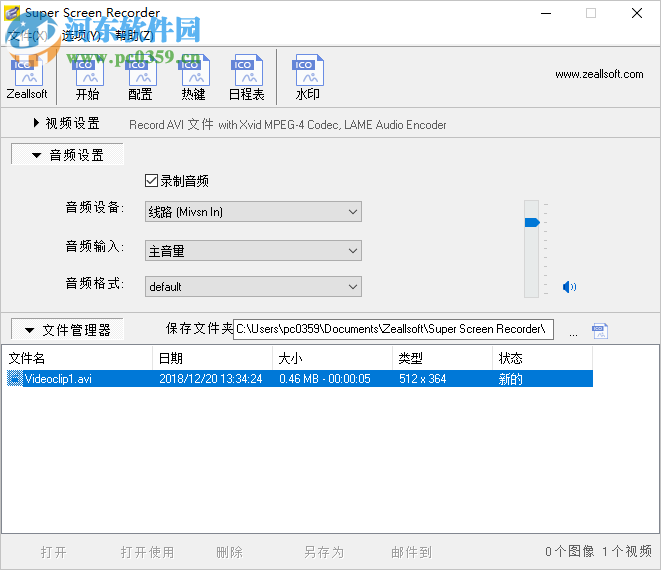Toggle the 录制音频 checkbox
The width and height of the screenshot is (661, 570).
coord(151,181)
